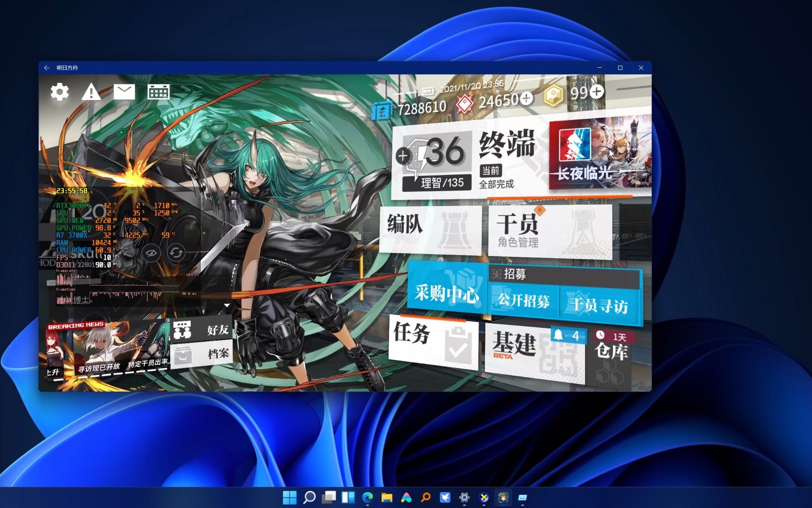Click the 1天 clock timer above 仓库

(613, 336)
